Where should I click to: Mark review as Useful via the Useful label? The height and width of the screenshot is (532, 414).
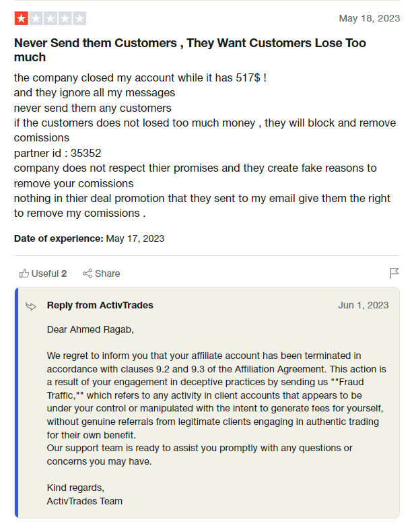pyautogui.click(x=45, y=273)
